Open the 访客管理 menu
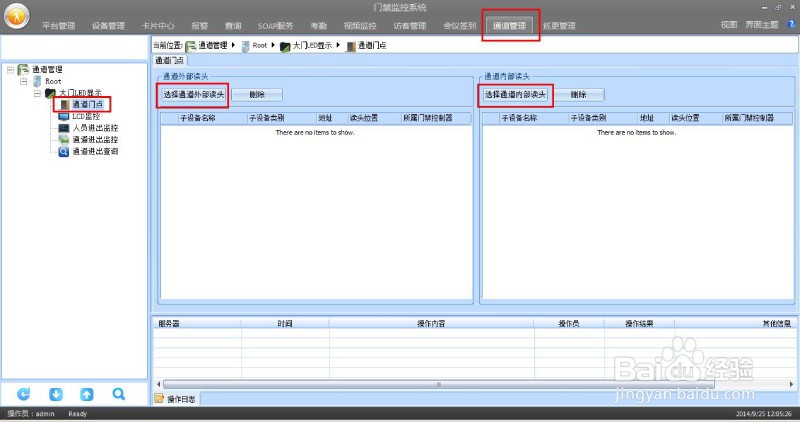Image resolution: width=800 pixels, height=422 pixels. 410,26
